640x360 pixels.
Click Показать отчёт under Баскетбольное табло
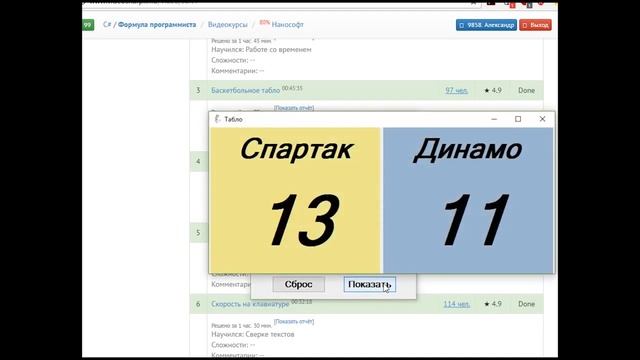point(294,108)
